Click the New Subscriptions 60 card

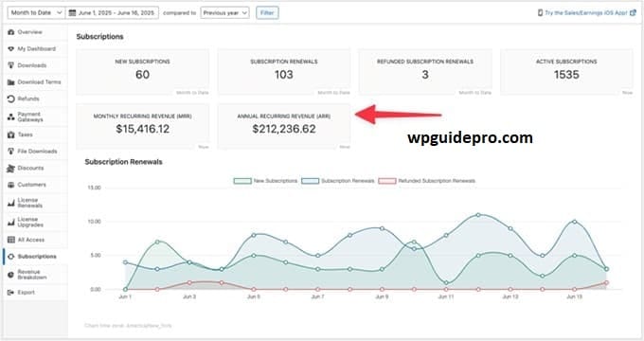(x=142, y=72)
